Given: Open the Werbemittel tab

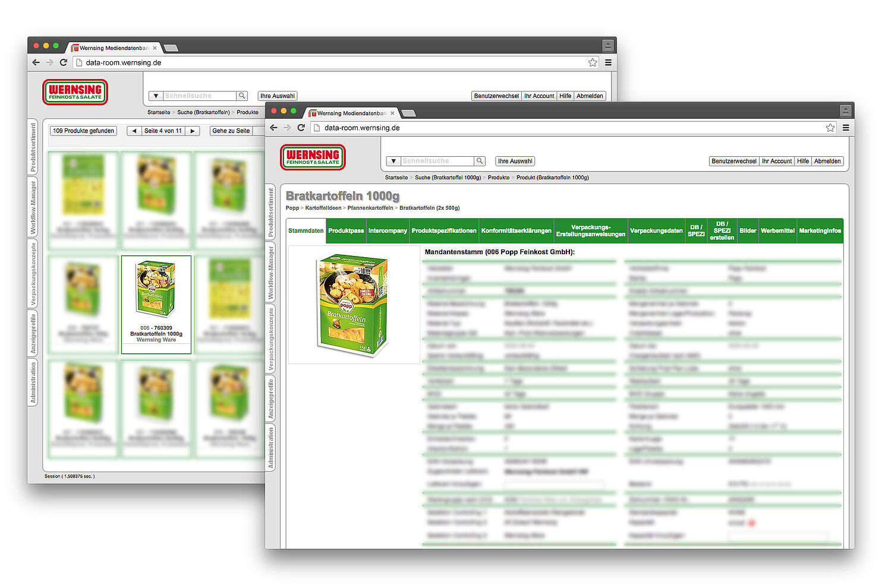Looking at the screenshot, I should pos(777,230).
